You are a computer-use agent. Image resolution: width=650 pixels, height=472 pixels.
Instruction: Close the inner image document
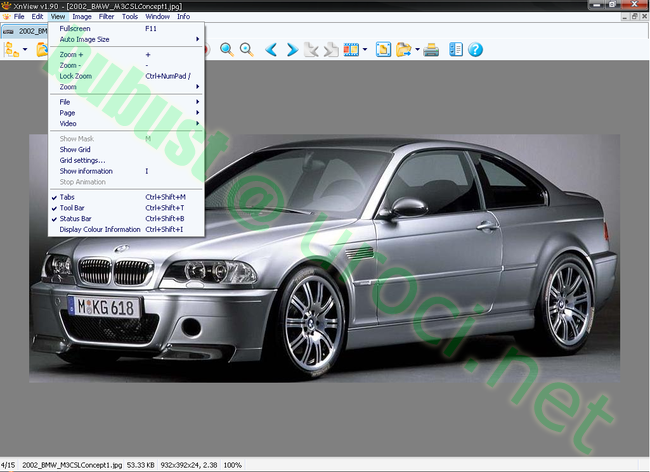[x=644, y=17]
